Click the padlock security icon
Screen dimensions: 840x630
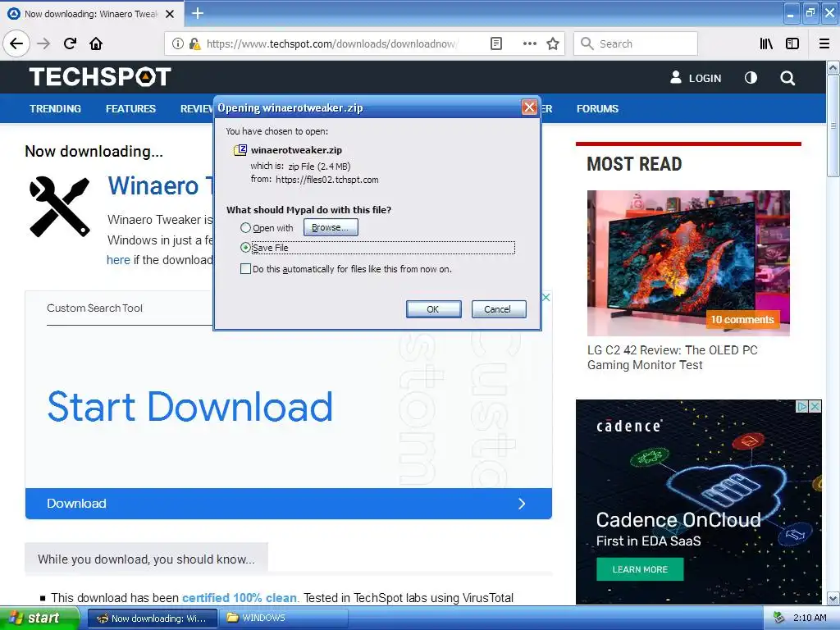194,43
